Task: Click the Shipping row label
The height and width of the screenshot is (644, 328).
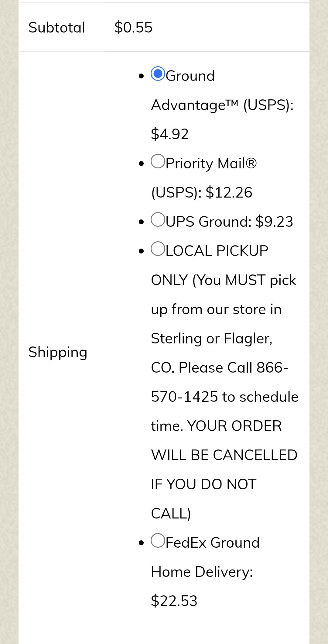Action: click(58, 352)
